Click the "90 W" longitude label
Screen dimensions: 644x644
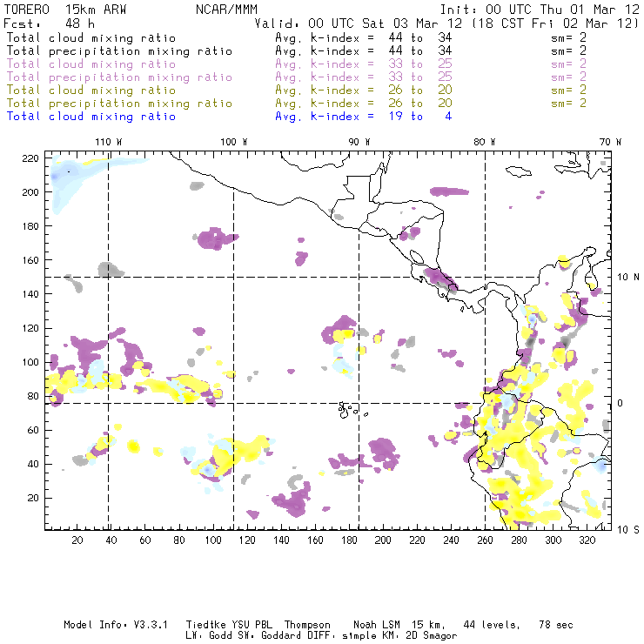point(359,141)
